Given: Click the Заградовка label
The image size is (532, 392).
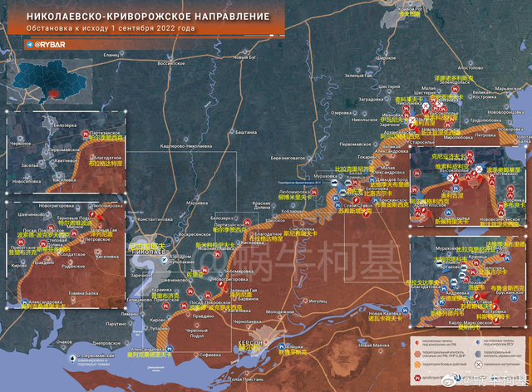Looking at the screenshot, I should [371, 100].
